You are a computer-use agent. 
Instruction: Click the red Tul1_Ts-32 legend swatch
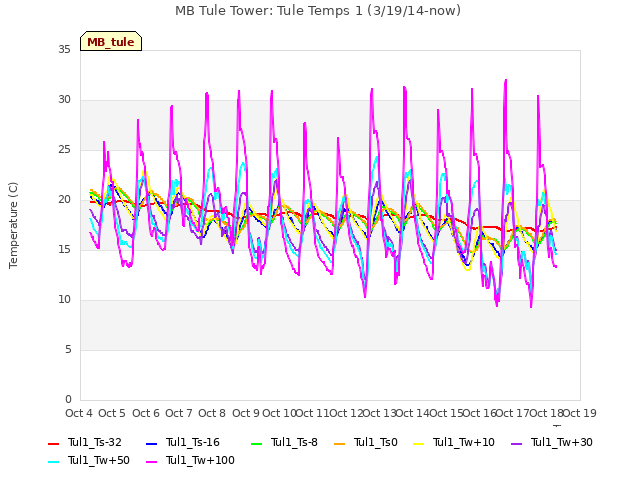[53, 443]
